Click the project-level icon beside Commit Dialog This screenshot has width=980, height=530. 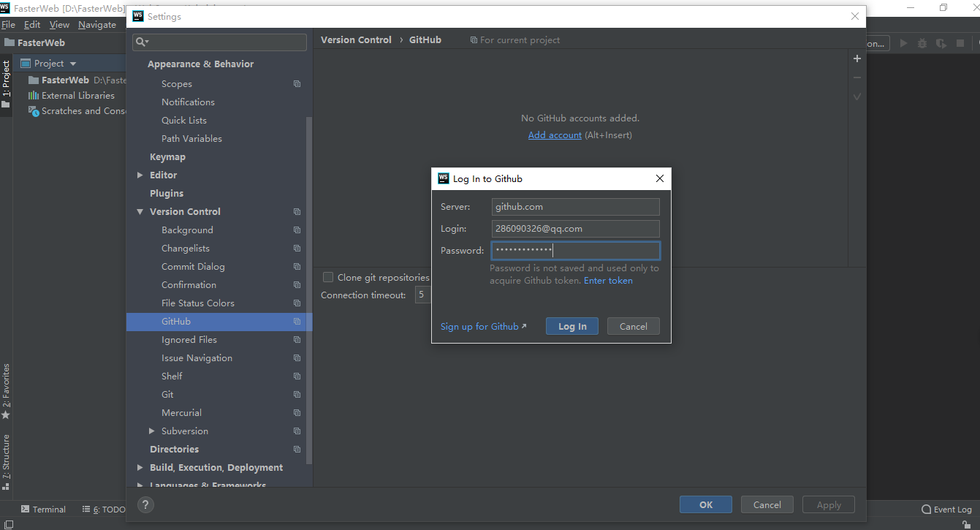pos(297,267)
